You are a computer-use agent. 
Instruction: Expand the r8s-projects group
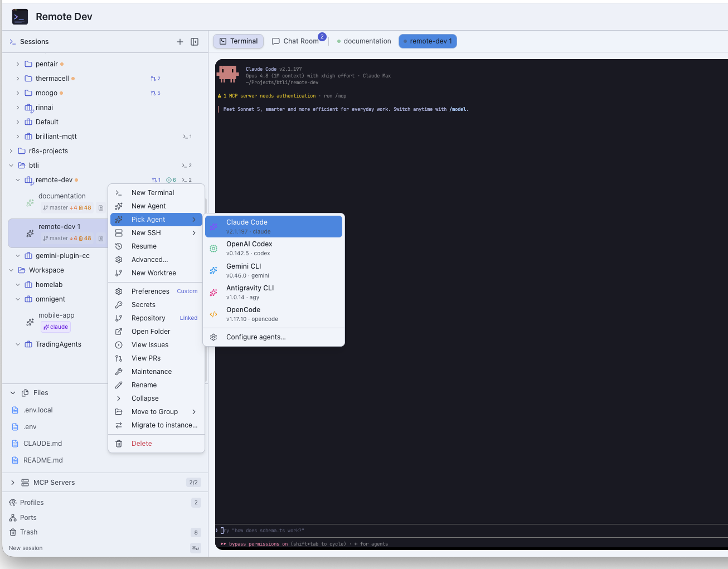pos(11,151)
